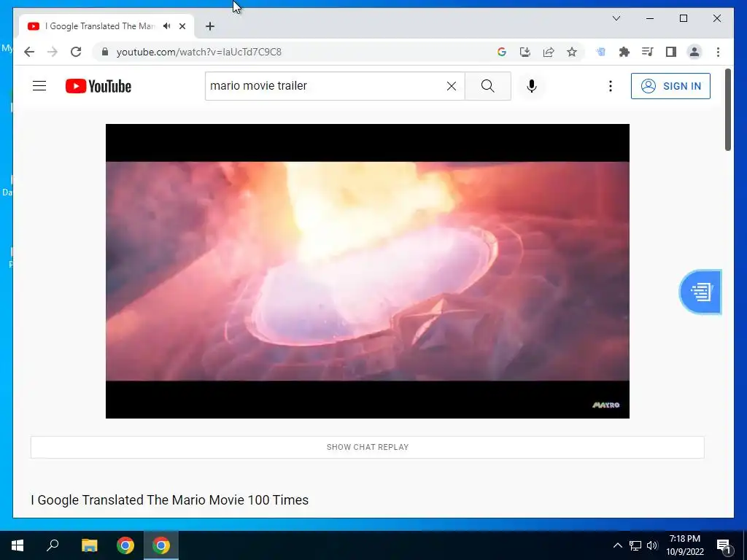Open the notification center
This screenshot has height=560, width=747.
tap(724, 545)
